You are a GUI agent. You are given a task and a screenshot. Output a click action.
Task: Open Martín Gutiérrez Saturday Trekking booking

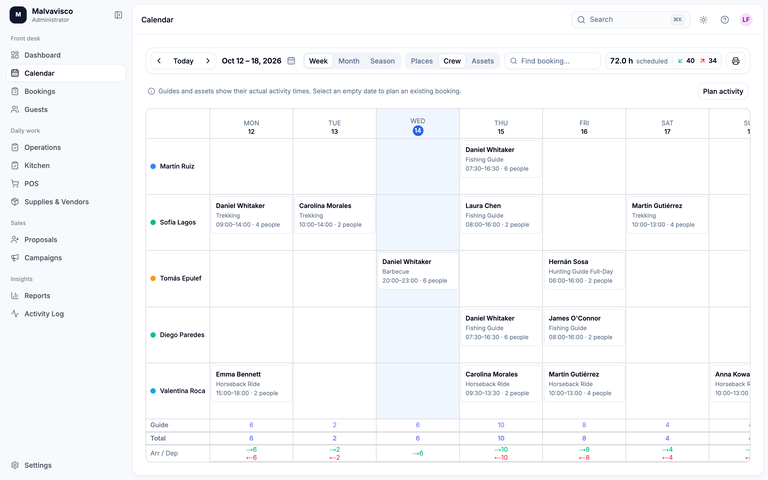pos(667,215)
